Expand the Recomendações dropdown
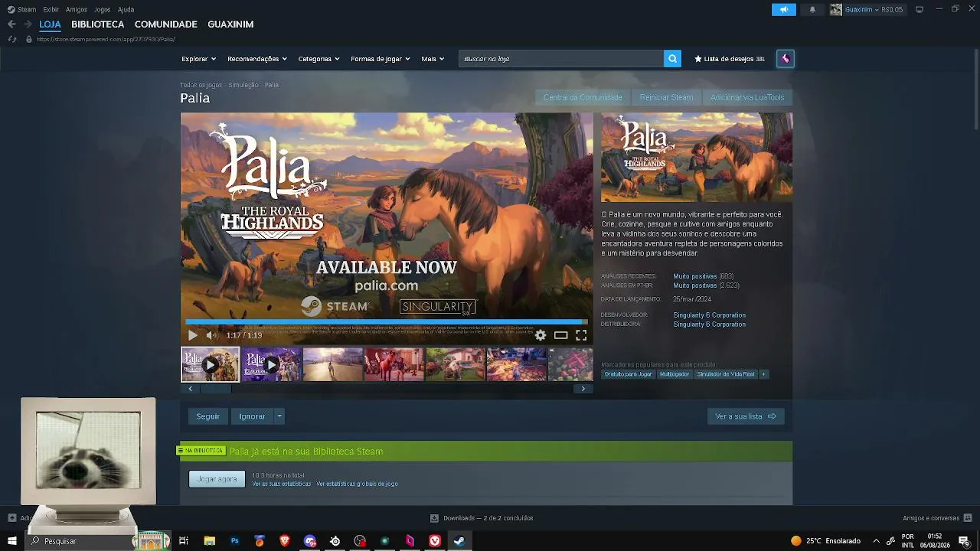 click(x=257, y=59)
